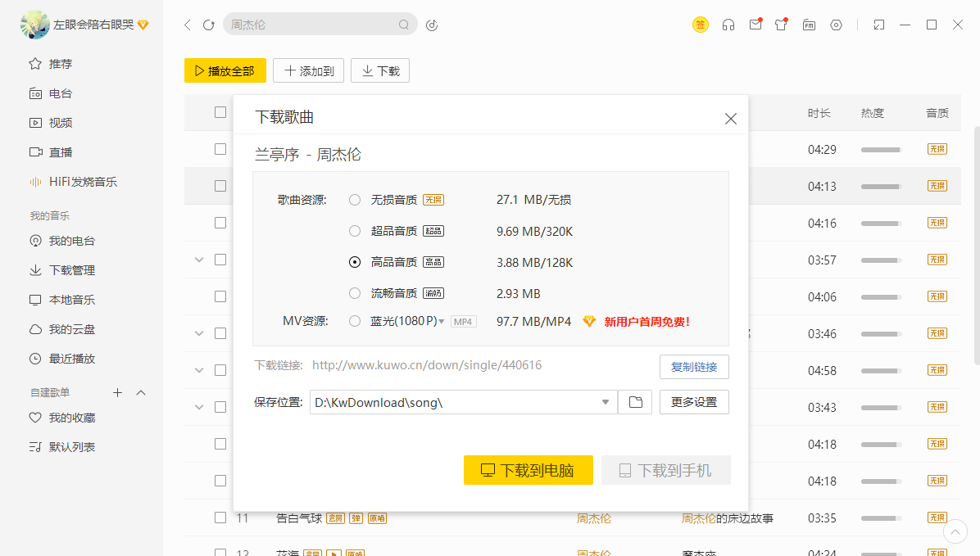The height and width of the screenshot is (556, 980).
Task: Click 周杰伦 artist link in row 11
Action: tap(594, 518)
